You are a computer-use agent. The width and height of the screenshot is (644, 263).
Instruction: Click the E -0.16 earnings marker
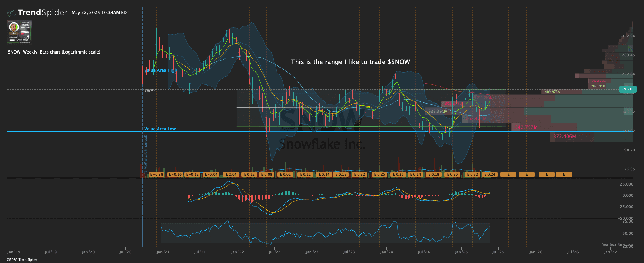pyautogui.click(x=175, y=174)
